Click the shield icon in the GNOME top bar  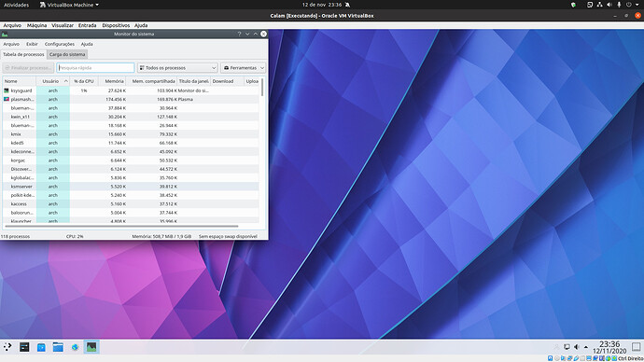[573, 5]
